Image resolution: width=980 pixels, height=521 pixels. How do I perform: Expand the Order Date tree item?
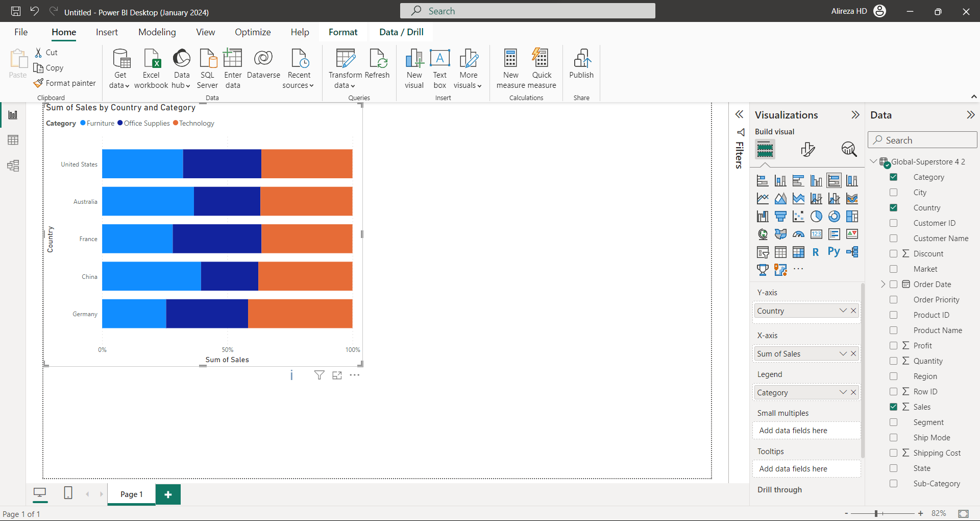[x=883, y=284]
